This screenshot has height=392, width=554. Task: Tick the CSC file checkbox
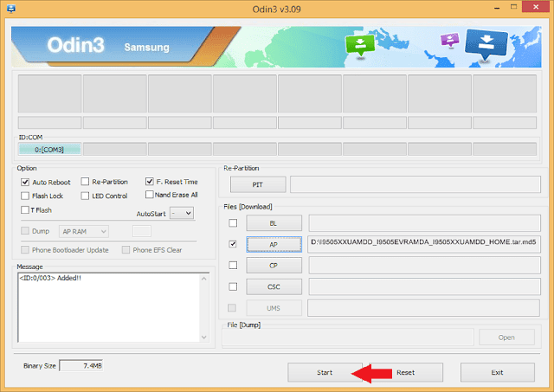(x=233, y=286)
